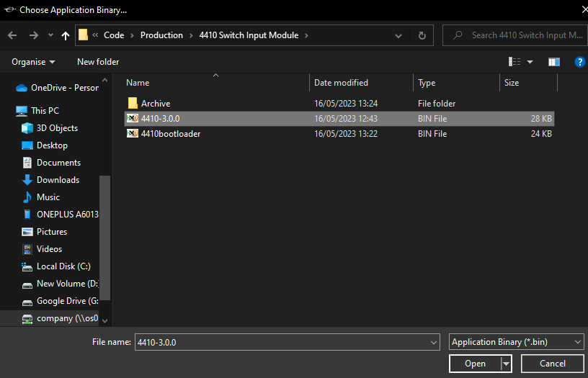The width and height of the screenshot is (588, 378).
Task: Open Google Drive (G:) drive
Action: (60, 301)
